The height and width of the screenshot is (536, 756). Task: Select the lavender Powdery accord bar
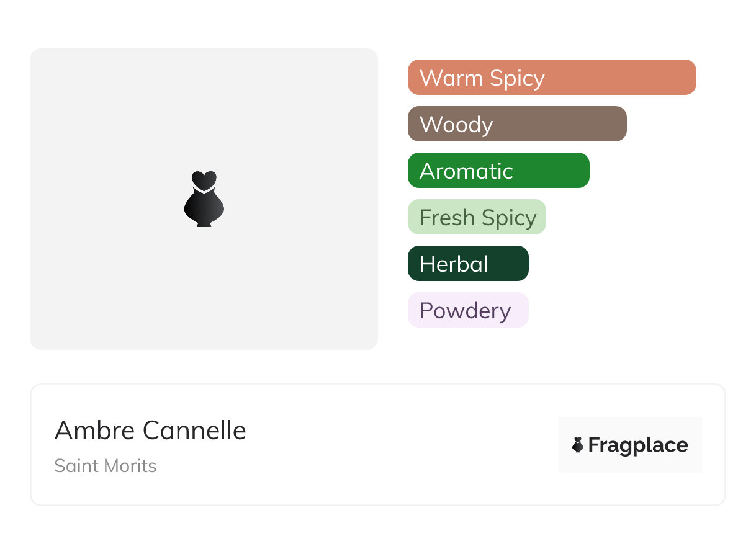[x=468, y=310]
